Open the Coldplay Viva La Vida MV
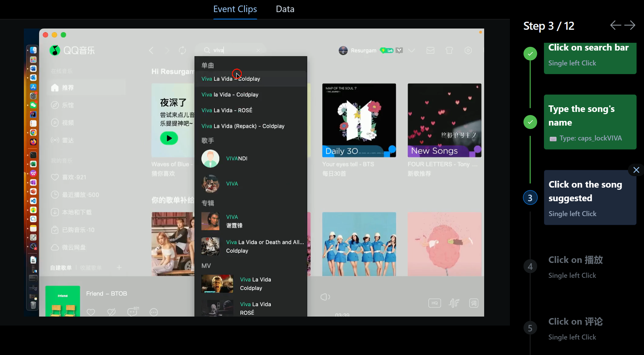 click(251, 284)
